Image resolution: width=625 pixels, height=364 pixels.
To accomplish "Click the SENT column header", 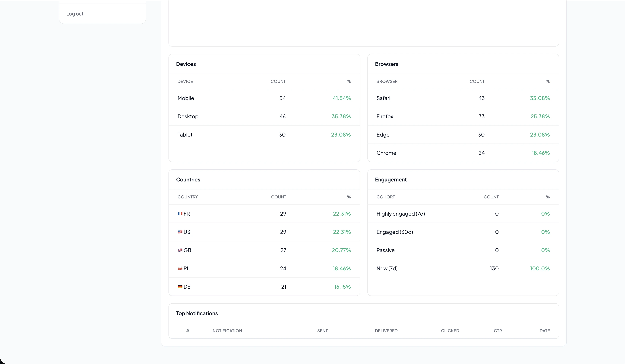I will coord(322,331).
